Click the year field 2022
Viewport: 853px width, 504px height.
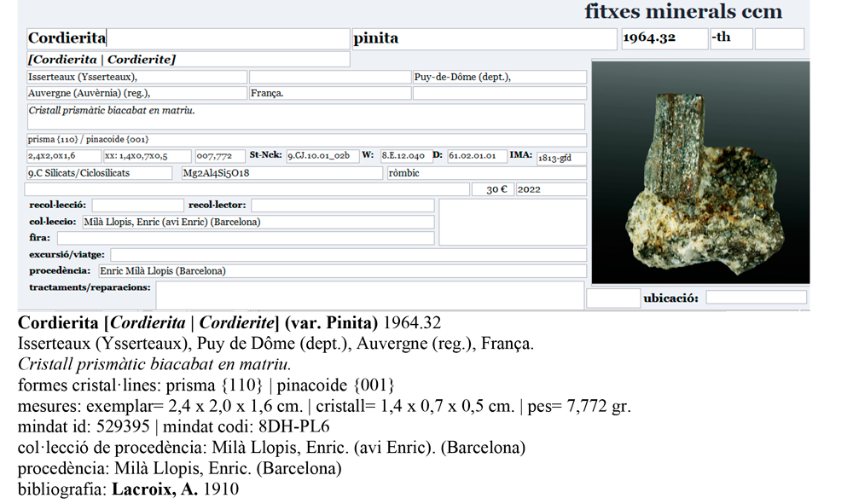pos(551,189)
